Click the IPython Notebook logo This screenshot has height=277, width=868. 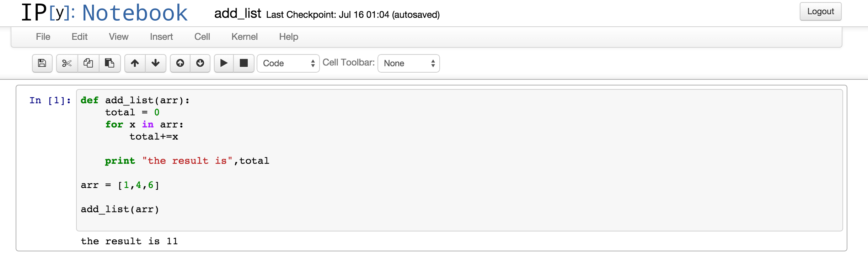(105, 13)
